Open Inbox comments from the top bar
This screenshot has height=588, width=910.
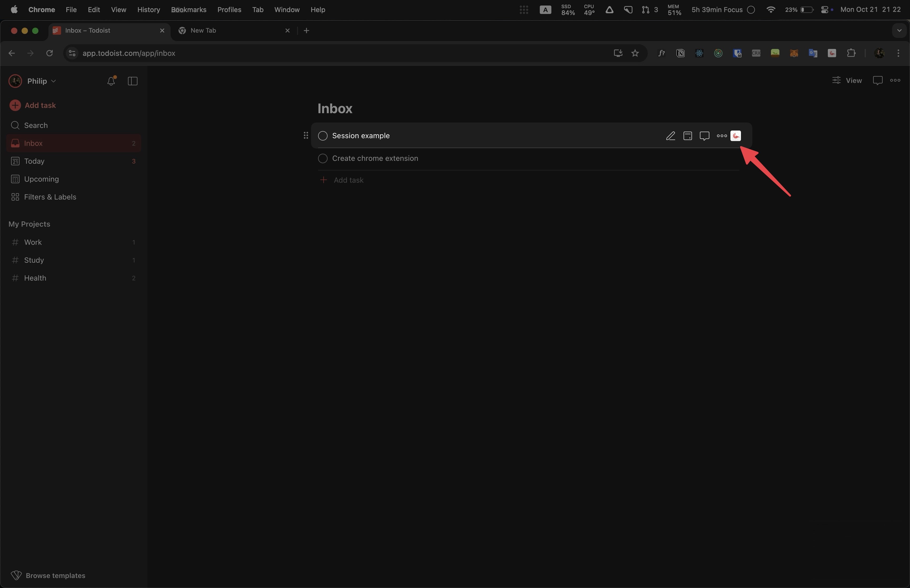[878, 81]
